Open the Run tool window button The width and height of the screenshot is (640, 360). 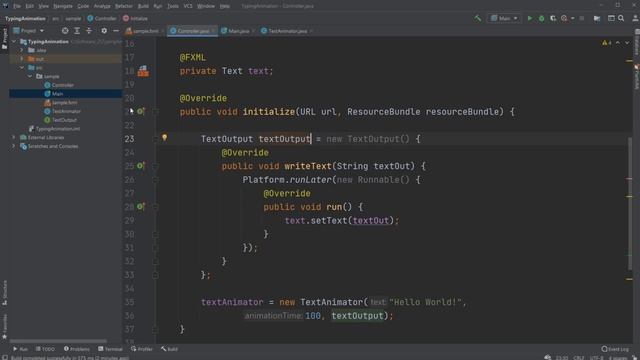click(x=20, y=349)
